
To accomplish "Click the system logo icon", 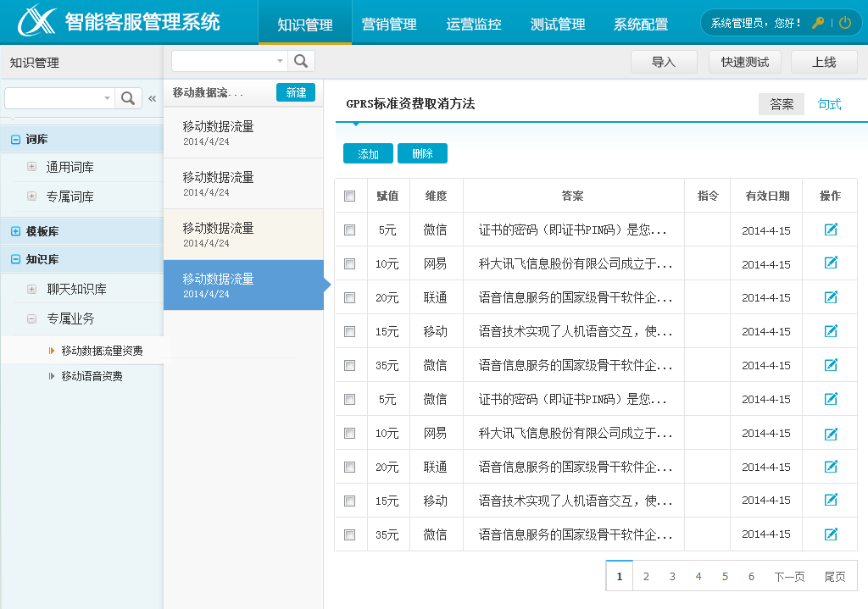I will pyautogui.click(x=36, y=21).
